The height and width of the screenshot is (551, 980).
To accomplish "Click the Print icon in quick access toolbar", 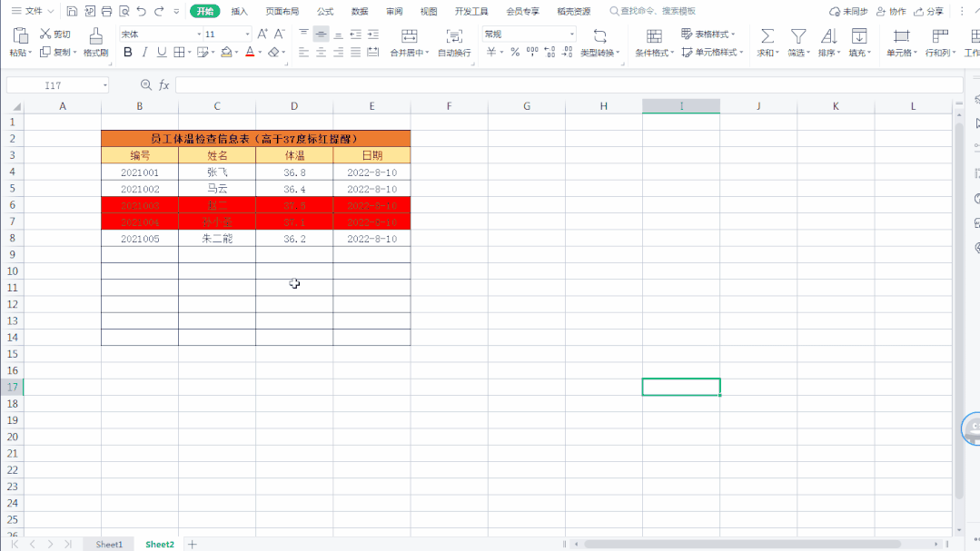I will click(107, 11).
